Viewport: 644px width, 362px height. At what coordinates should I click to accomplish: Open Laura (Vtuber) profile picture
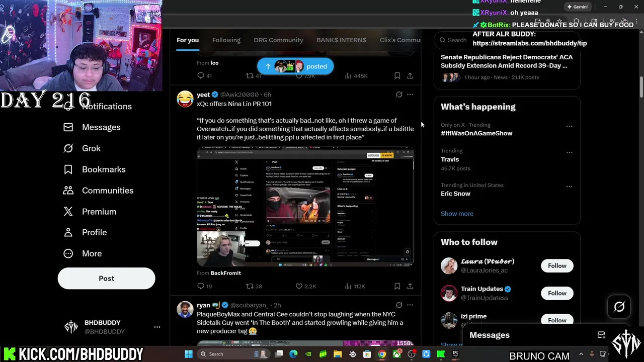pos(449,265)
